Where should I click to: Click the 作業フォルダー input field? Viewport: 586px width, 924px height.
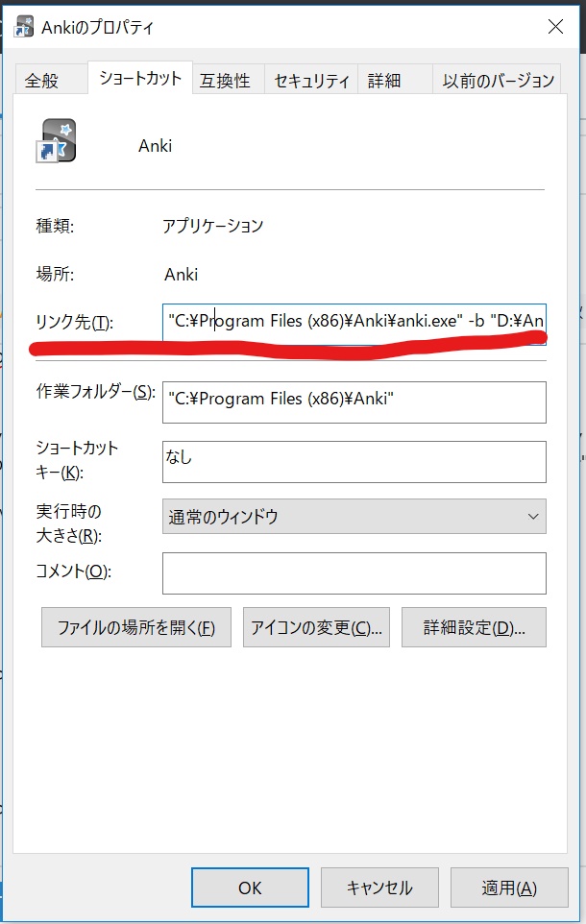point(354,402)
